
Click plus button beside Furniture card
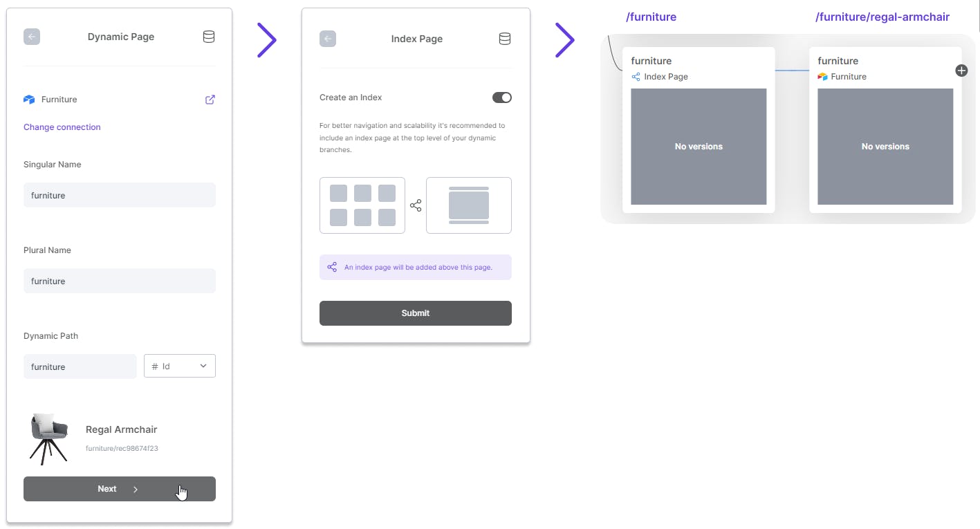961,71
